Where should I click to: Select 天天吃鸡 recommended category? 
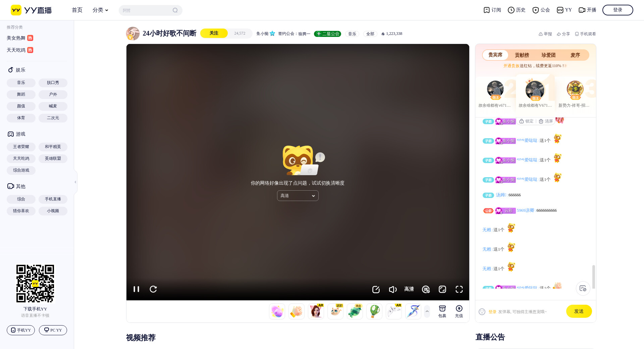coord(20,50)
